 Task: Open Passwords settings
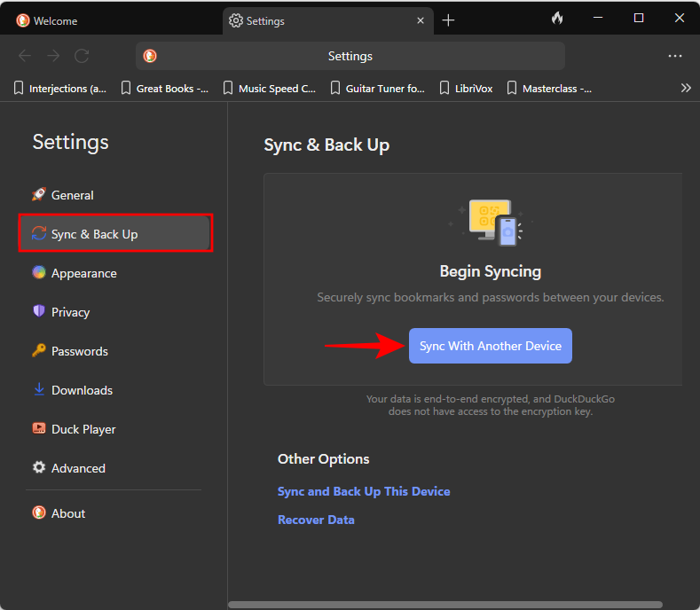click(x=115, y=351)
